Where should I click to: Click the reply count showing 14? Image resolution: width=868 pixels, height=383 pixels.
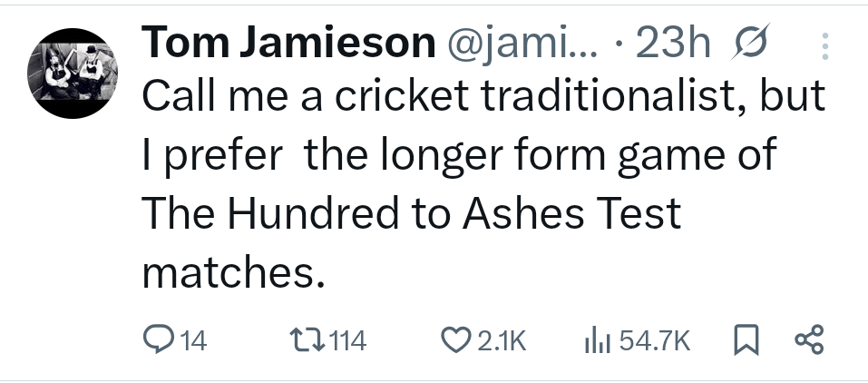point(194,341)
